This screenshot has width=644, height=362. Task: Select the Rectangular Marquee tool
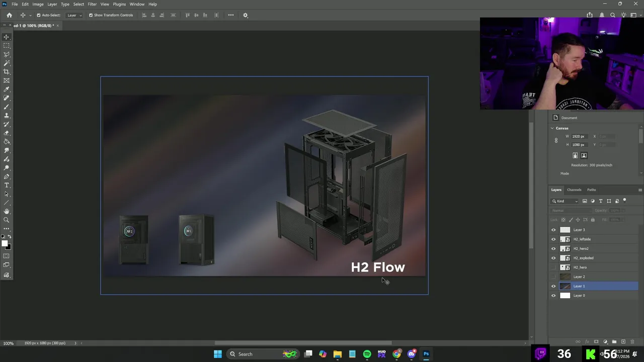pyautogui.click(x=7, y=46)
